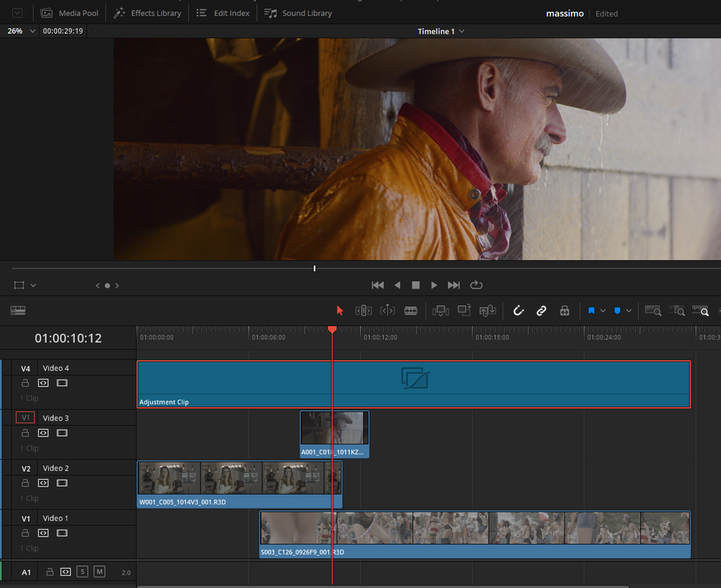The width and height of the screenshot is (721, 588).
Task: Open the Sound Library panel
Action: click(x=298, y=13)
